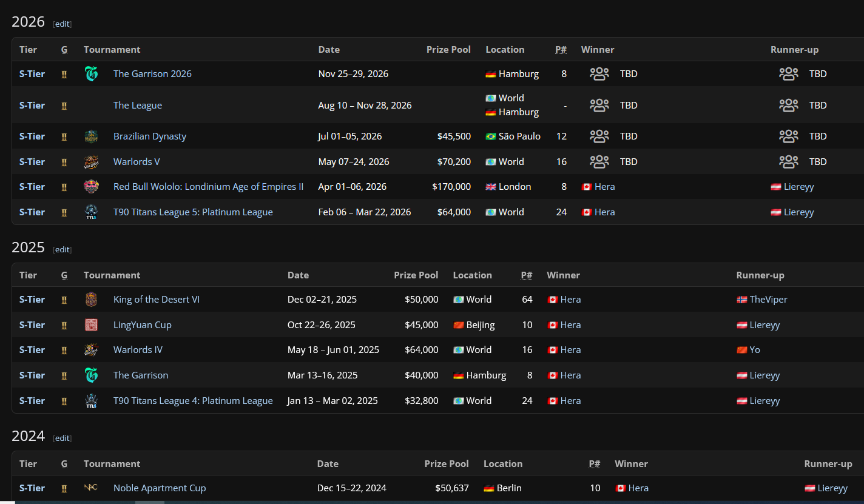
Task: Open the Noble Apartment Cup link
Action: [x=160, y=488]
